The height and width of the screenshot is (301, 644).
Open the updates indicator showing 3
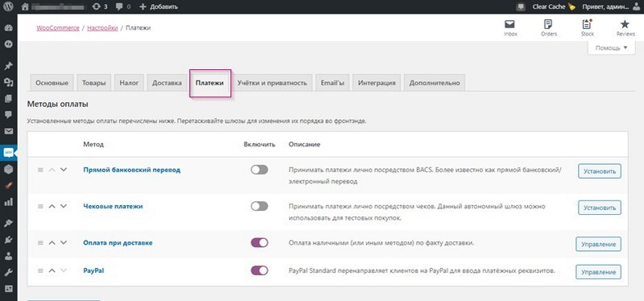click(100, 6)
